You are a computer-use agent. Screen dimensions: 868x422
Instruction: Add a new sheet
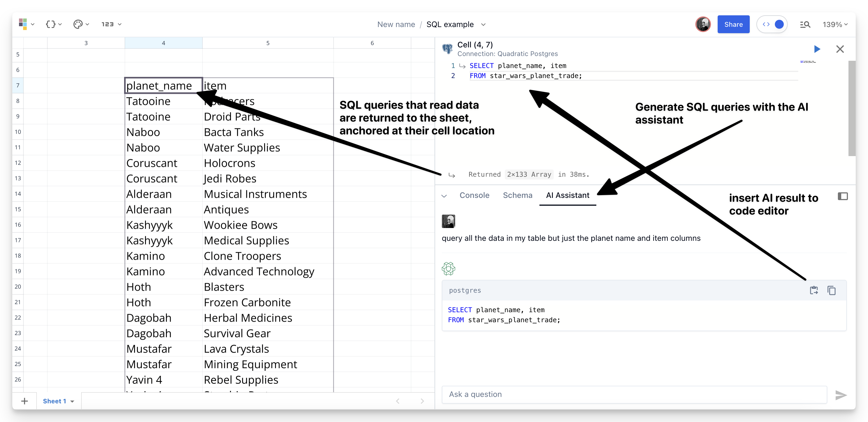click(x=25, y=401)
